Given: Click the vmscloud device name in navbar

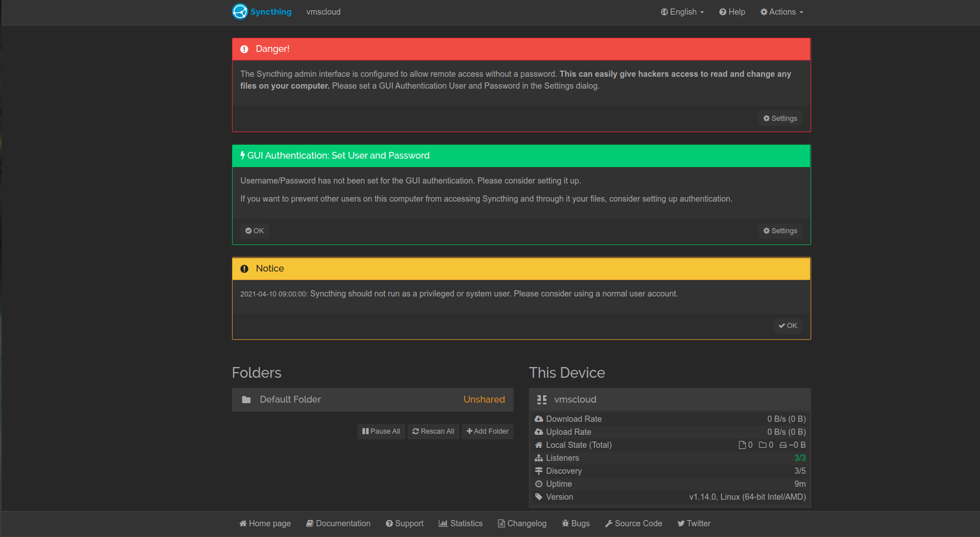Looking at the screenshot, I should tap(323, 12).
